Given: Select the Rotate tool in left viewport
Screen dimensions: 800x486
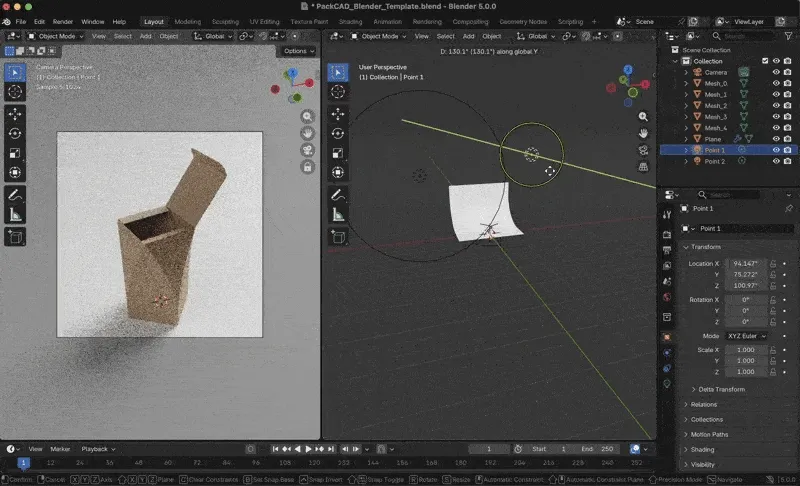Looking at the screenshot, I should 15,133.
